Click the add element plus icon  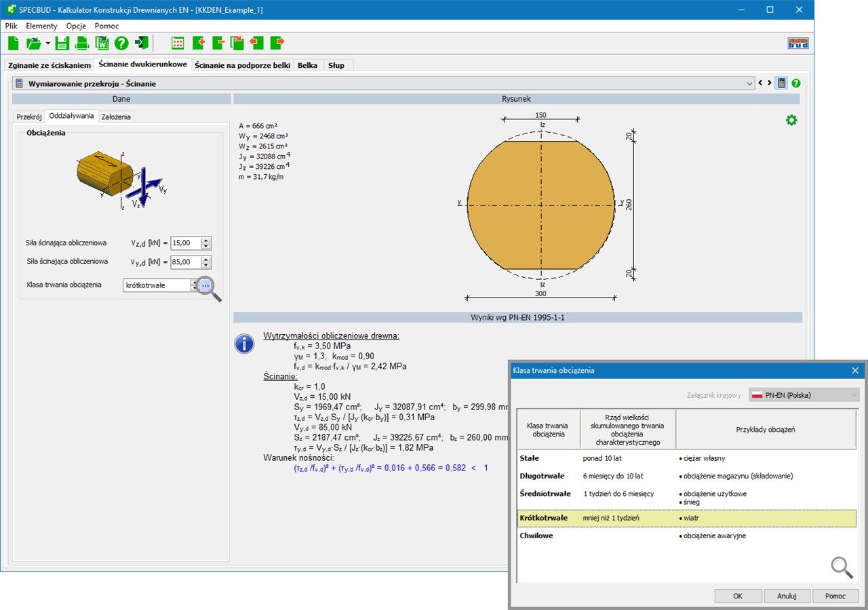199,43
